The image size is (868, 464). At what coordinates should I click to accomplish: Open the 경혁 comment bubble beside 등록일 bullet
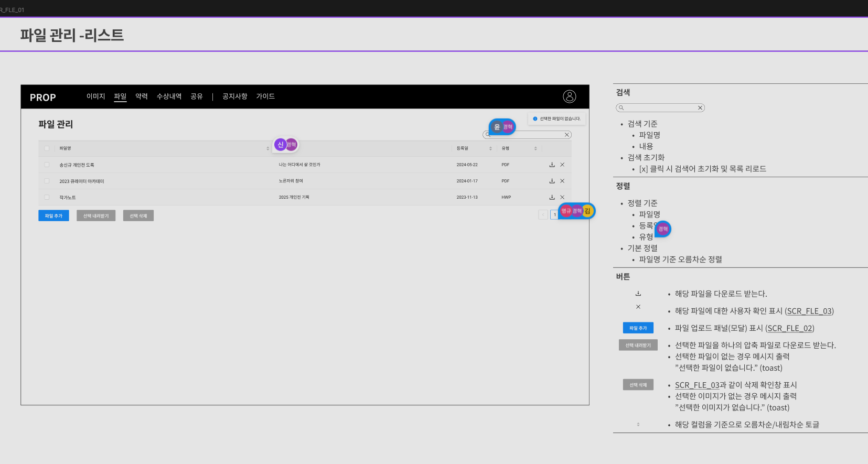[663, 229]
